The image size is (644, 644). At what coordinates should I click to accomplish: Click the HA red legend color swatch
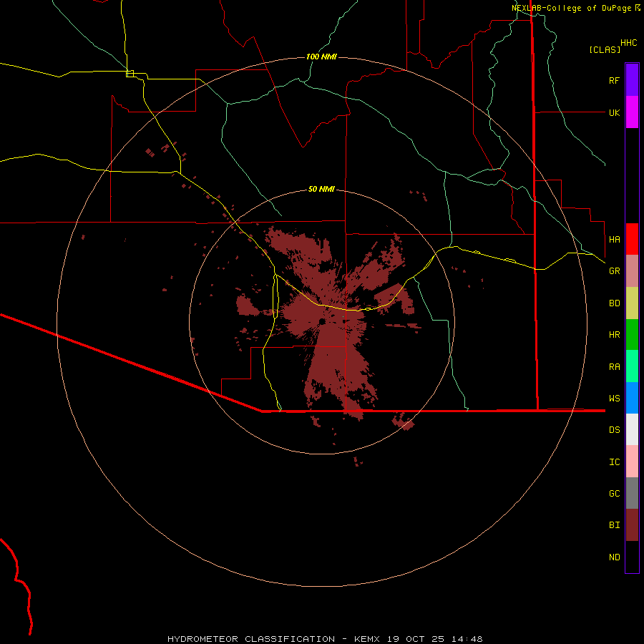[x=632, y=239]
